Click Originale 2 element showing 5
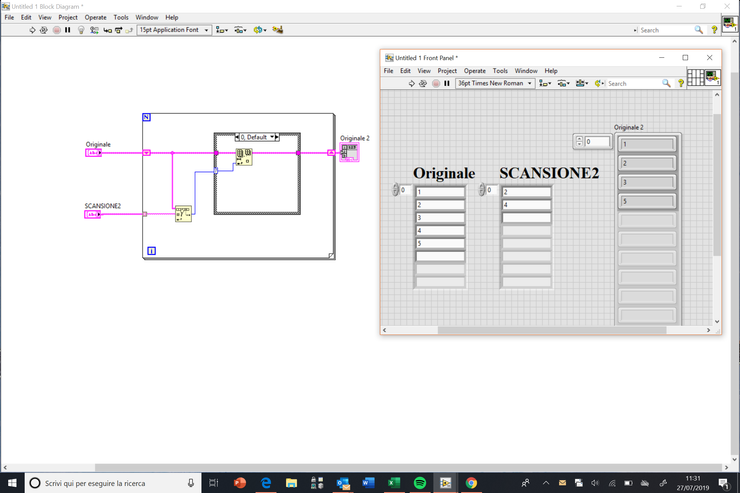The height and width of the screenshot is (493, 740). point(647,201)
